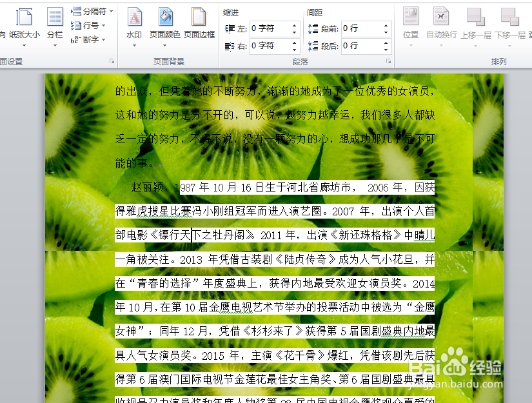Screen dimensions: 532x403
Task: Decrease 段前 spacing with down arrow
Action: coord(386,32)
